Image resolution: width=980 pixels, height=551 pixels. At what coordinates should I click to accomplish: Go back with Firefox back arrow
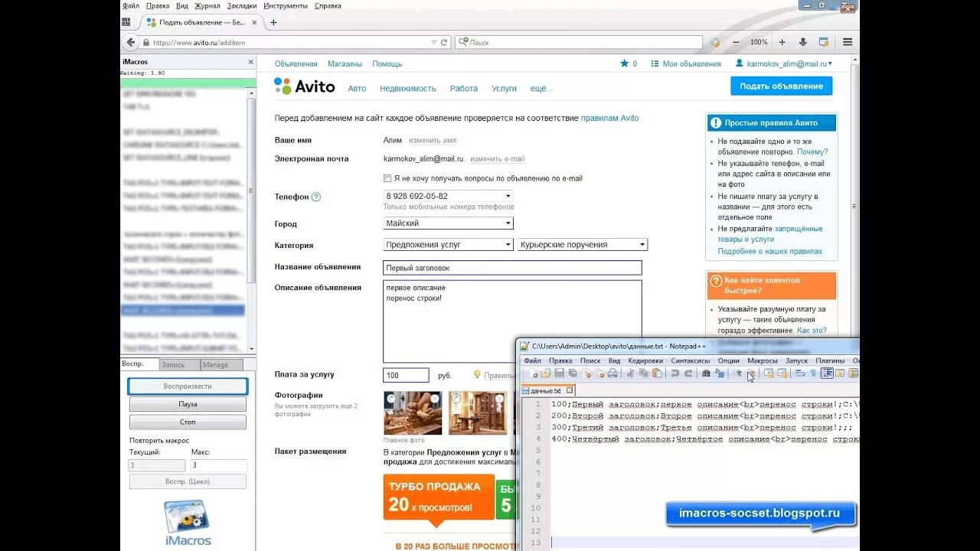pyautogui.click(x=131, y=43)
